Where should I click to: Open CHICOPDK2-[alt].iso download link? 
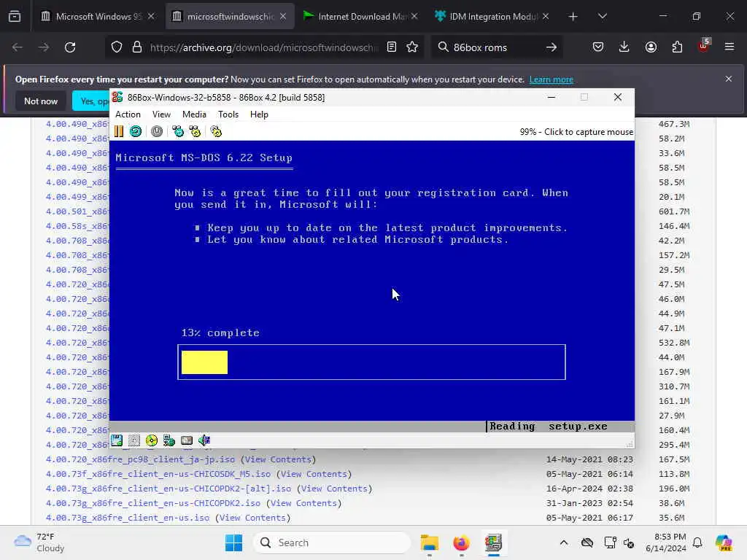pyautogui.click(x=169, y=489)
